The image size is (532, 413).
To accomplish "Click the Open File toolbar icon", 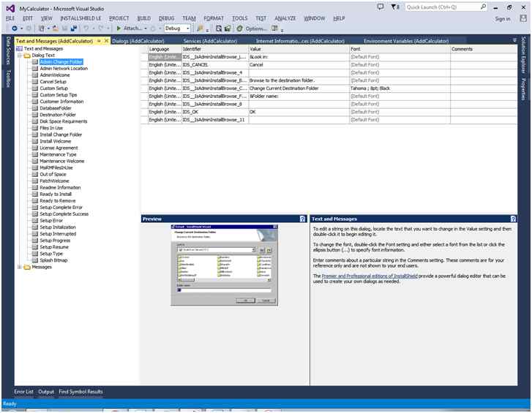I will (55, 29).
